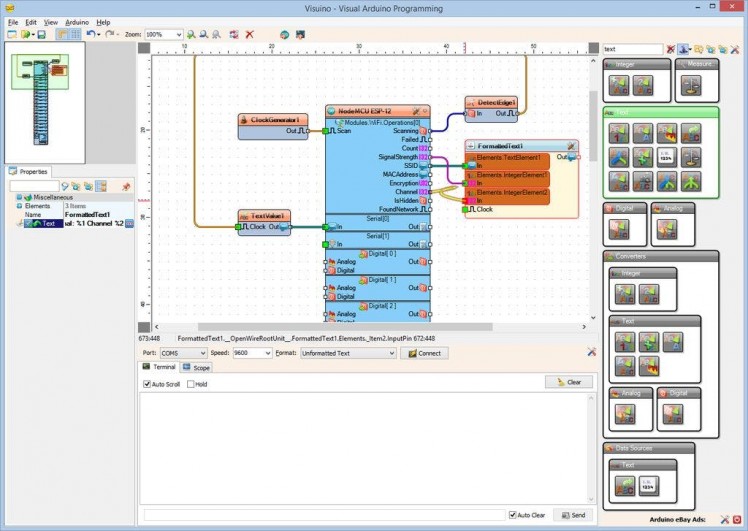Toggle the grid display toolbar icon
This screenshot has height=531, width=748.
[75, 34]
